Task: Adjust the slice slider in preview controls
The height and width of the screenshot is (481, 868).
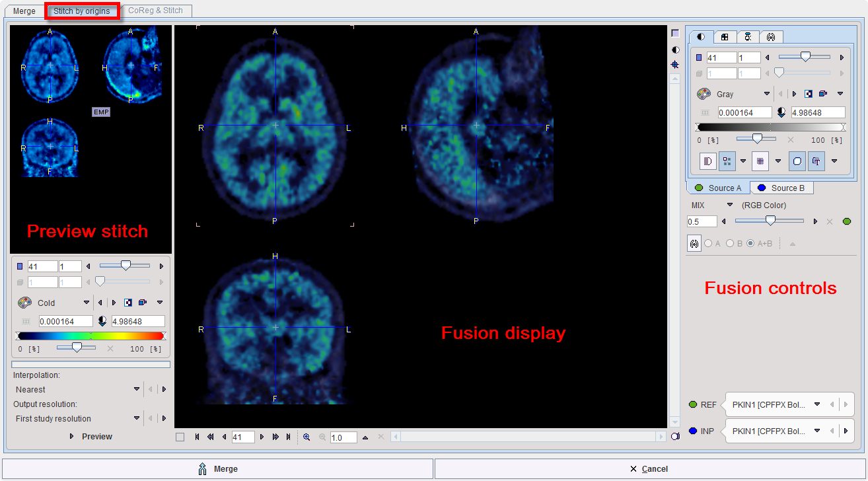Action: coord(126,266)
